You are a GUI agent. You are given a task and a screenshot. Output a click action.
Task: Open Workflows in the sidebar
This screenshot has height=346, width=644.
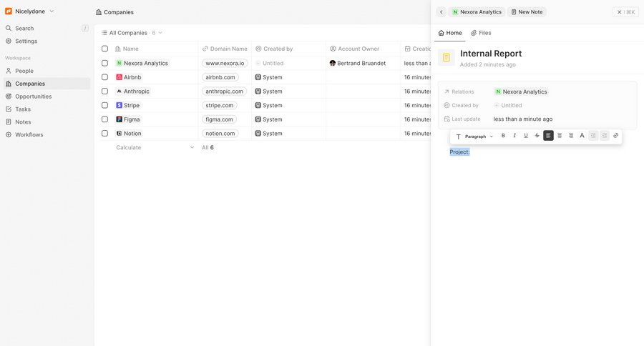[x=46, y=134]
